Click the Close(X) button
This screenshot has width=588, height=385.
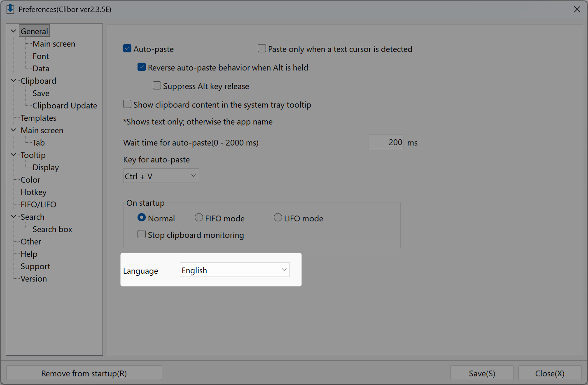coord(550,373)
